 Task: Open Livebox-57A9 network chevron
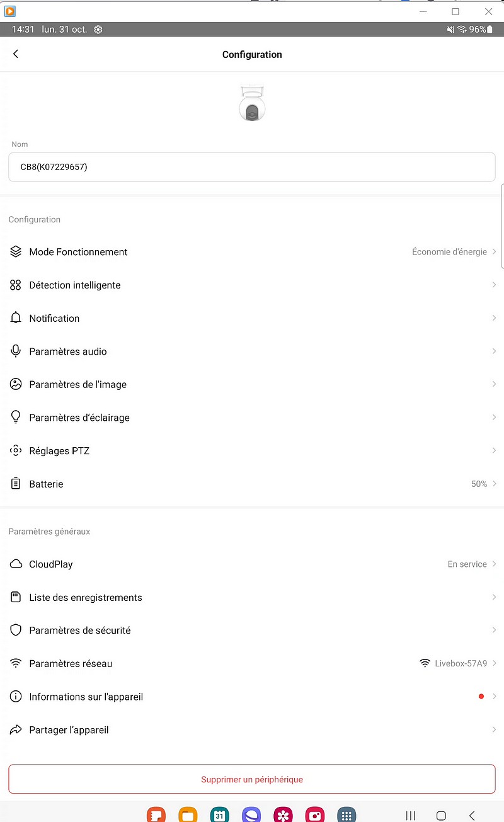click(x=494, y=663)
